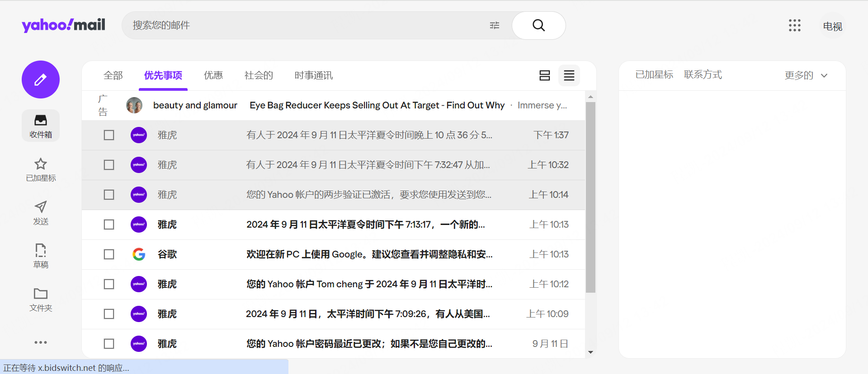
Task: Click the scroll up arrow of mail list
Action: (x=590, y=97)
